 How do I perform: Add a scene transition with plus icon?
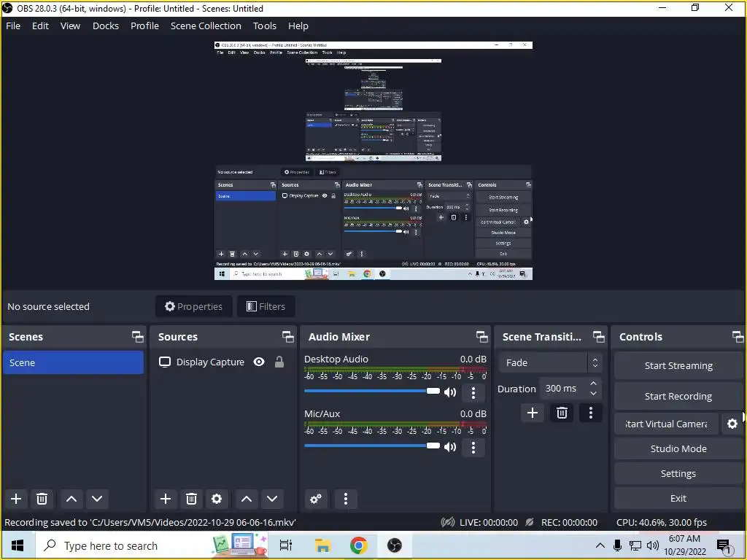tap(533, 413)
